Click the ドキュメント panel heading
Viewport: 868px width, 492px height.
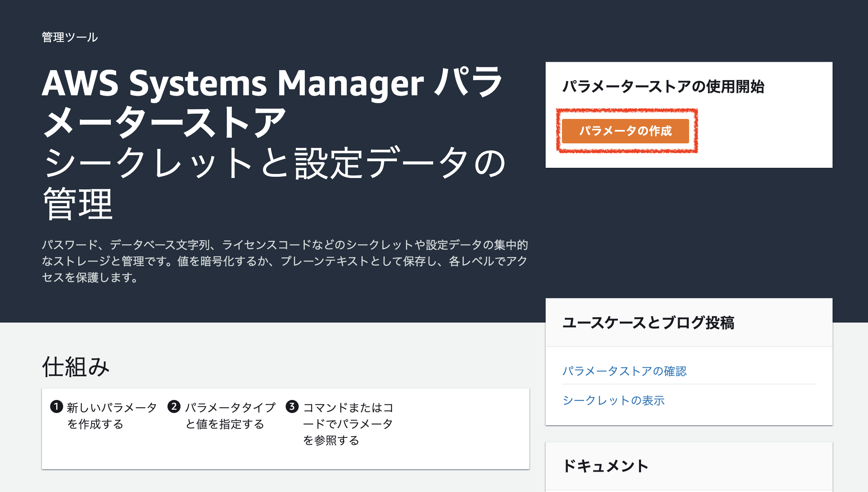pos(605,466)
